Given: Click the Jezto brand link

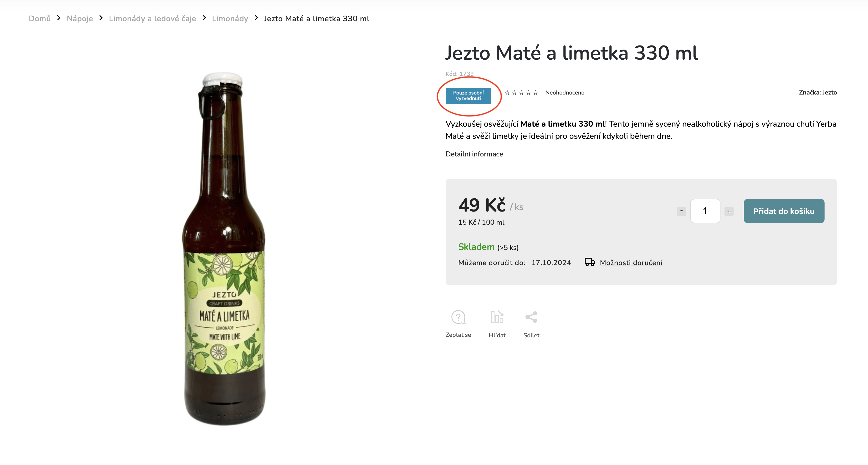Looking at the screenshot, I should [829, 92].
